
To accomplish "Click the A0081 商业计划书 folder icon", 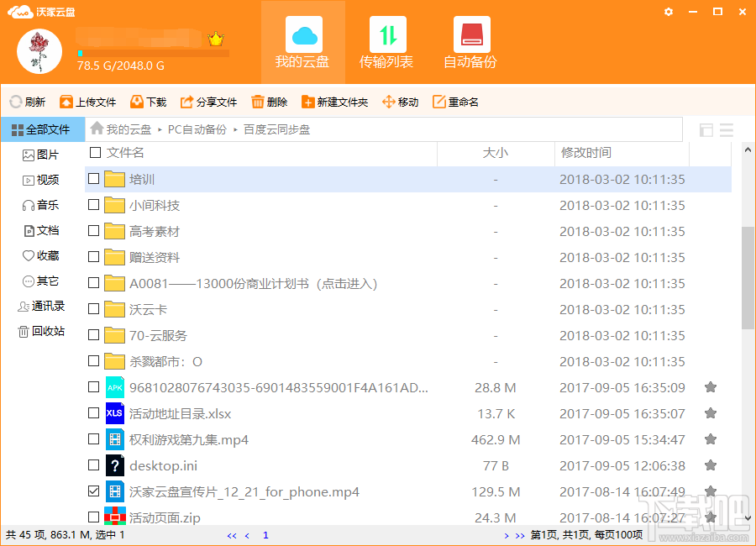I will [x=115, y=283].
